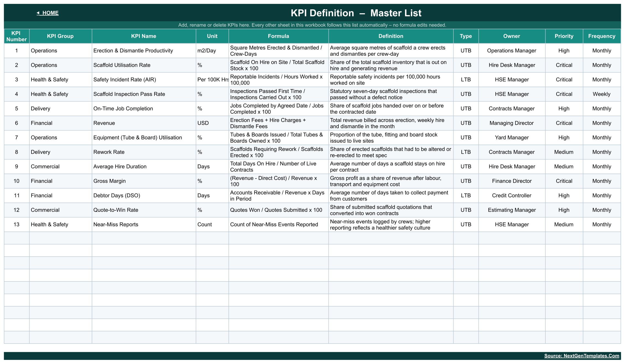Click 'Quotes Won / Quotes Submitted x 100' formula
The image size is (625, 364).
point(279,210)
